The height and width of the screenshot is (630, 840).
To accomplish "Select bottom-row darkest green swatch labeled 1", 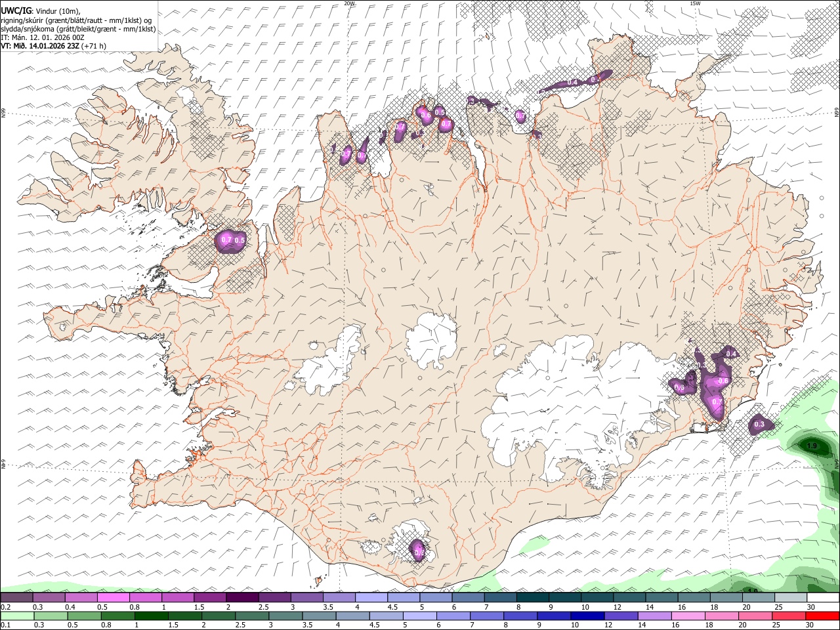I will tap(152, 616).
